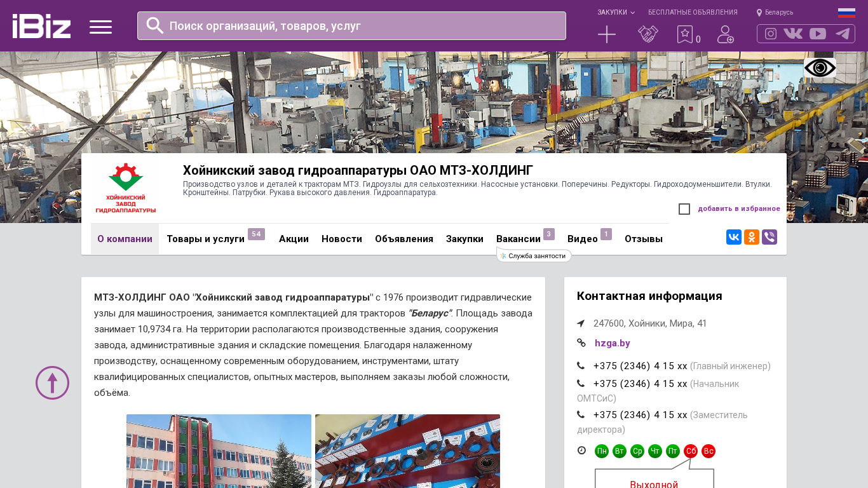Go to the Объявления tab
This screenshot has width=868, height=488.
[x=404, y=239]
